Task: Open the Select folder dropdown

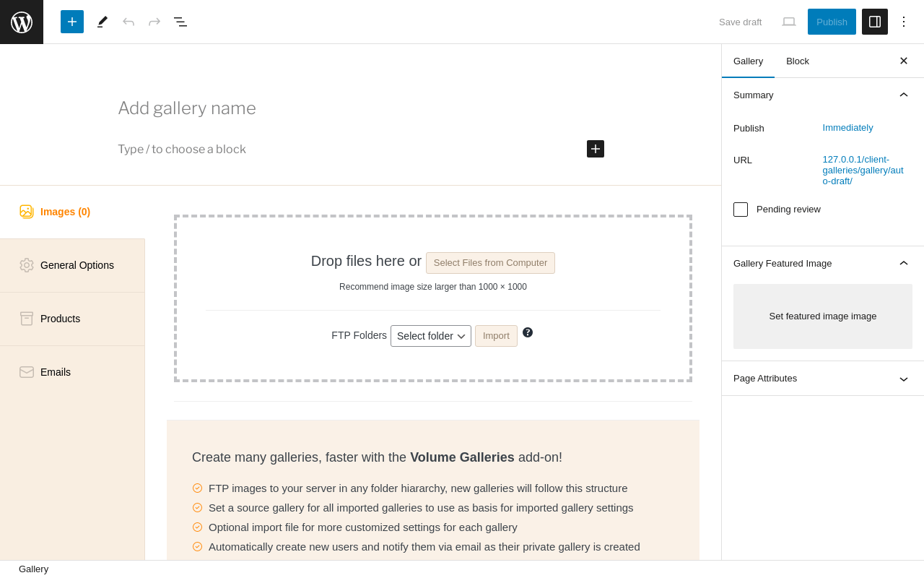Action: tap(431, 336)
